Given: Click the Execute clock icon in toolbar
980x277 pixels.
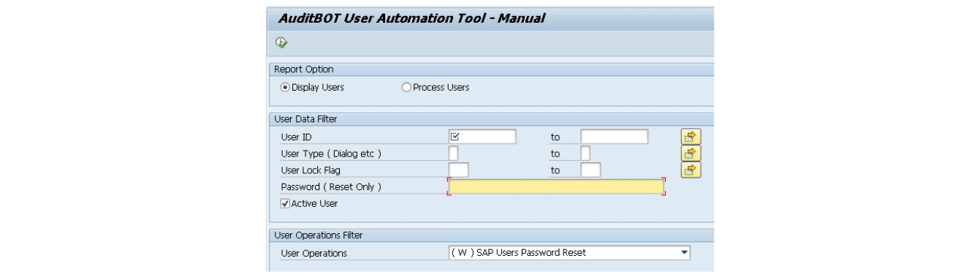Looking at the screenshot, I should click(281, 43).
